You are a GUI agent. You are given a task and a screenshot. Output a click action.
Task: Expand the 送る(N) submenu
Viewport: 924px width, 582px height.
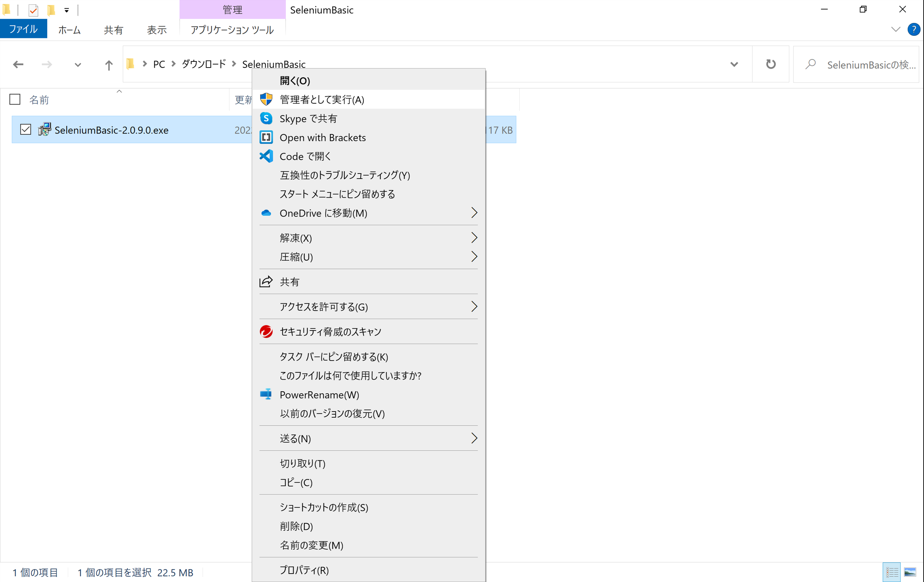pyautogui.click(x=474, y=438)
